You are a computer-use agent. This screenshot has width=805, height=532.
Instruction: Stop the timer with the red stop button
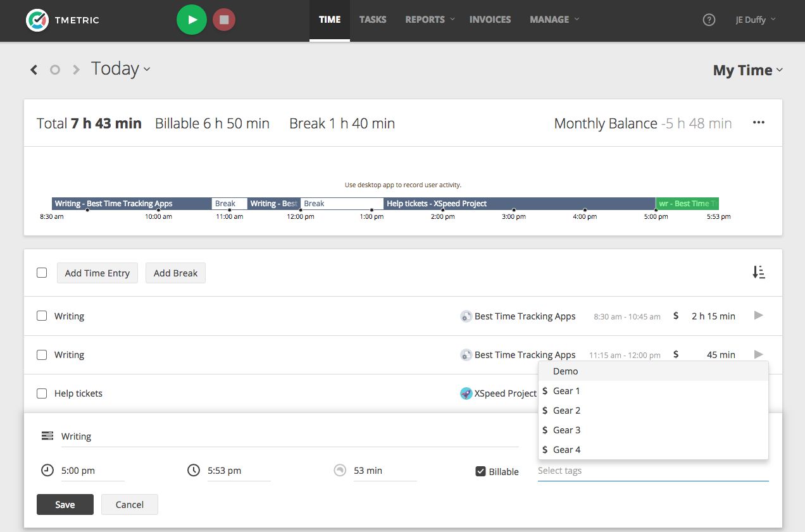point(223,20)
